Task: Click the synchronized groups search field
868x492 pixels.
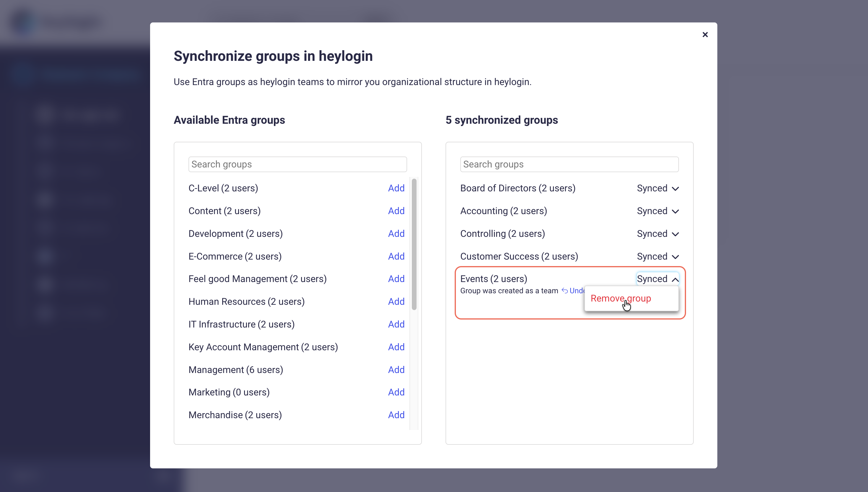Action: pyautogui.click(x=569, y=164)
